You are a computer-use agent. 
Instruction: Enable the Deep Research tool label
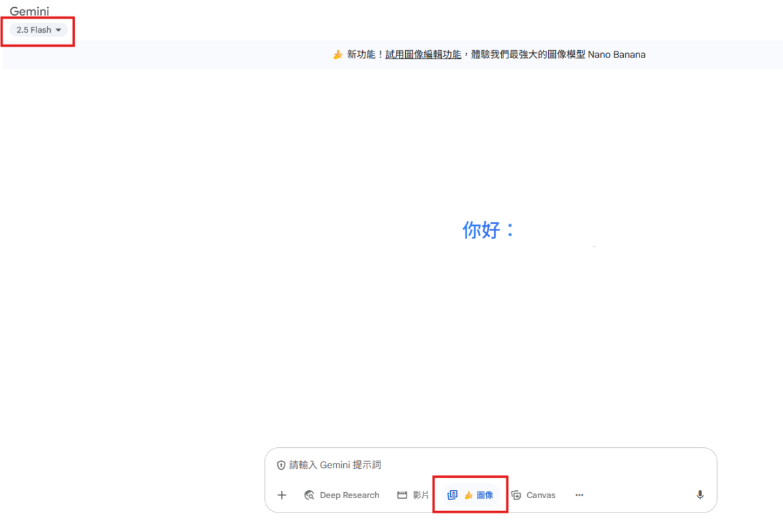pos(349,495)
